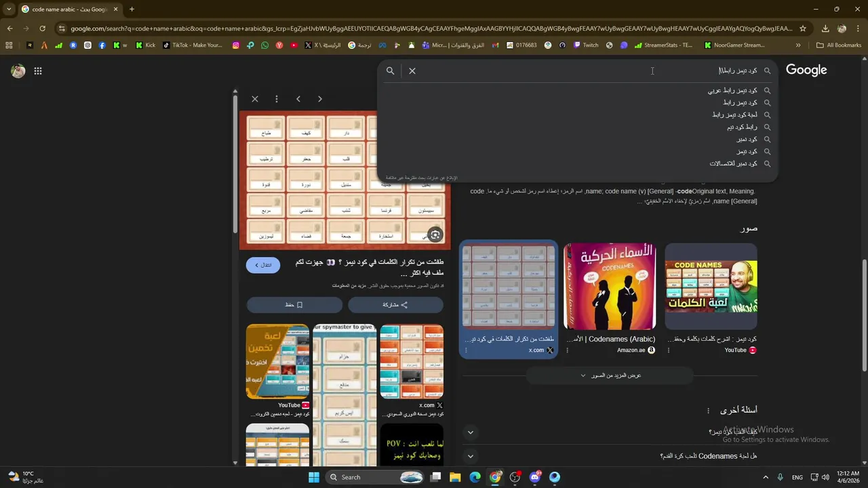Open options next to أسئلة أخرى
This screenshot has width=868, height=488.
[708, 411]
